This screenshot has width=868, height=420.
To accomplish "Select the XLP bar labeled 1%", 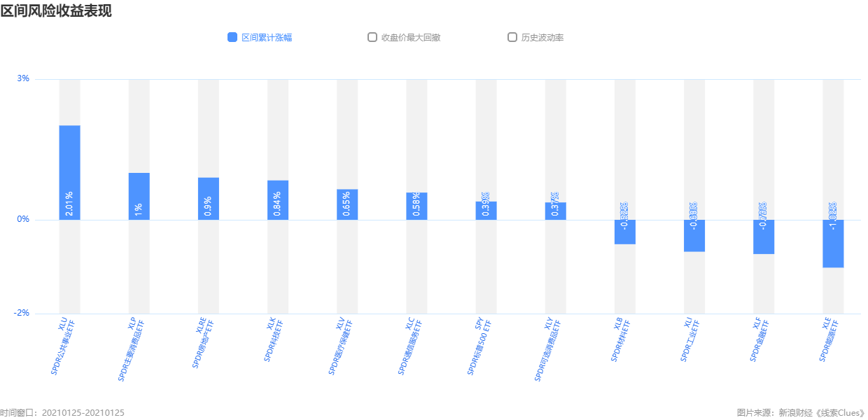I will click(x=139, y=196).
